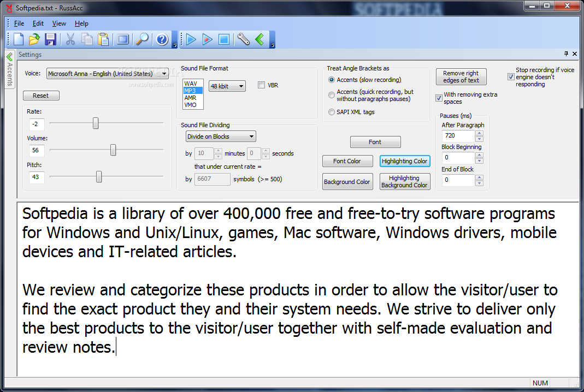Click the Block Beginning pause value field
The height and width of the screenshot is (392, 584).
pyautogui.click(x=458, y=157)
